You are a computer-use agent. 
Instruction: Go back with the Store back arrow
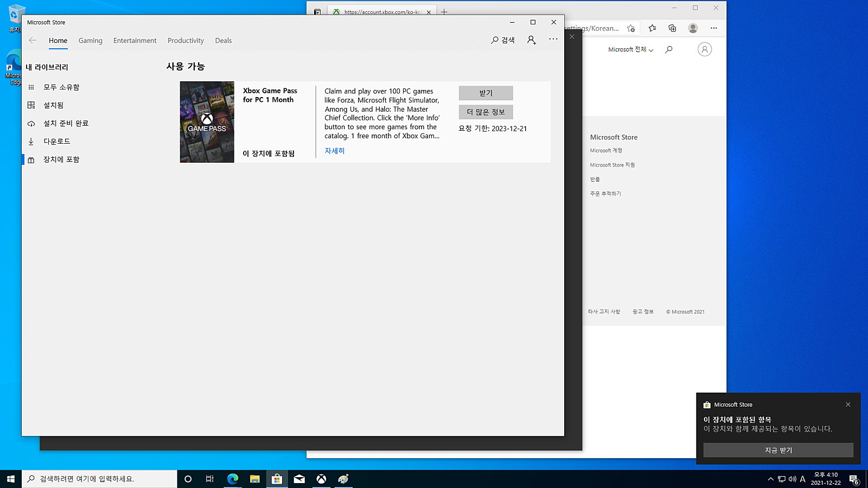[33, 40]
